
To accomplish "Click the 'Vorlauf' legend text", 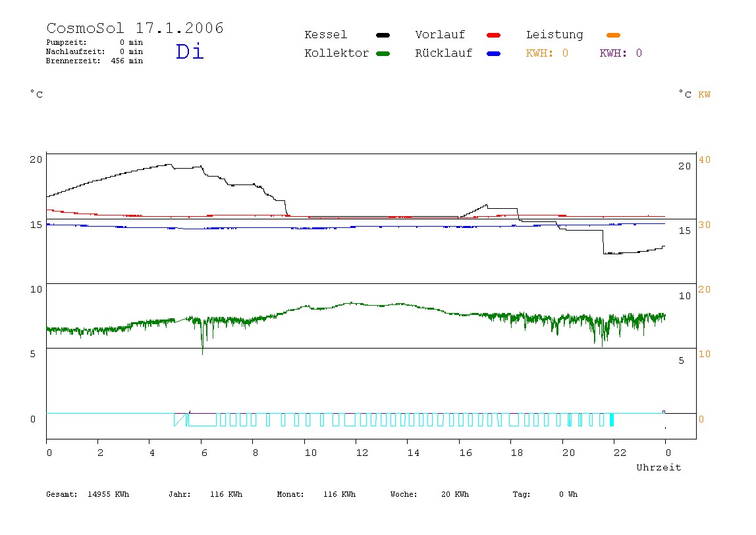I will [440, 35].
